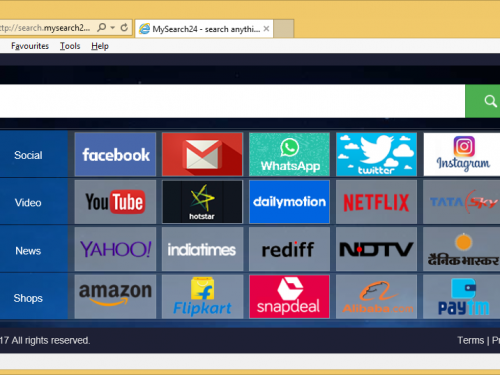Open the Hotstar tile
This screenshot has height=375, width=500.
[x=202, y=202]
